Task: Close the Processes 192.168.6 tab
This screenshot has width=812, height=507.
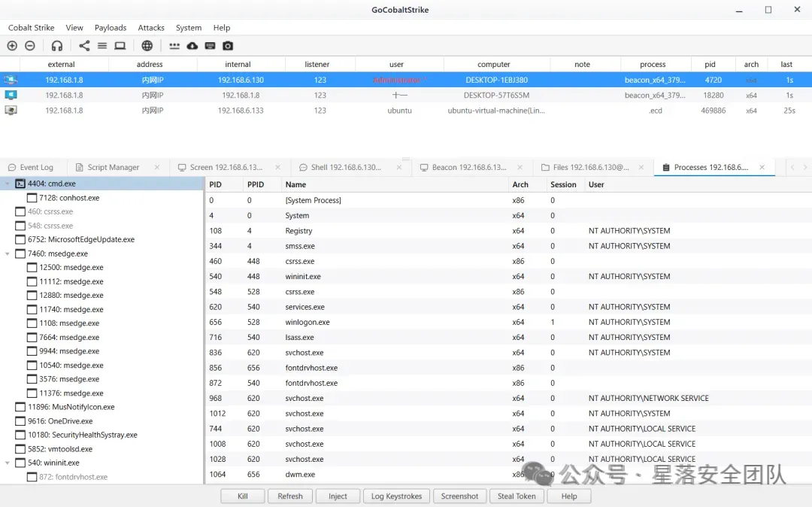Action: point(762,167)
